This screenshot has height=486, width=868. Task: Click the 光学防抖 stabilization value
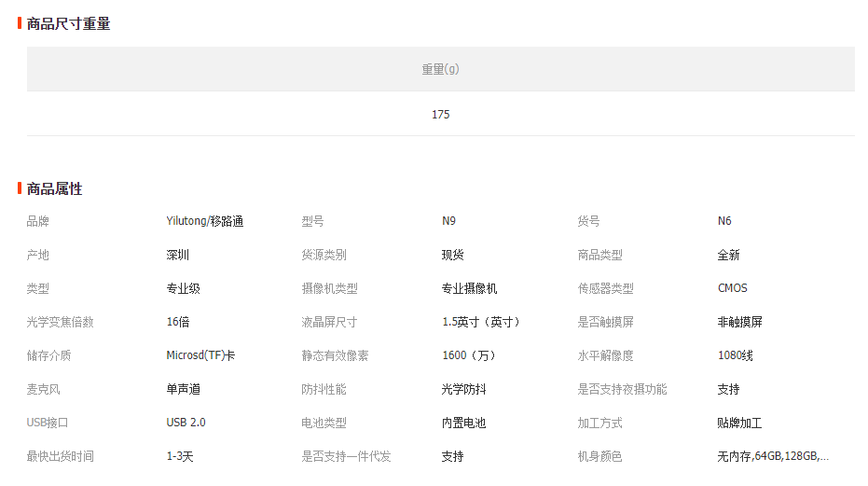(x=463, y=389)
